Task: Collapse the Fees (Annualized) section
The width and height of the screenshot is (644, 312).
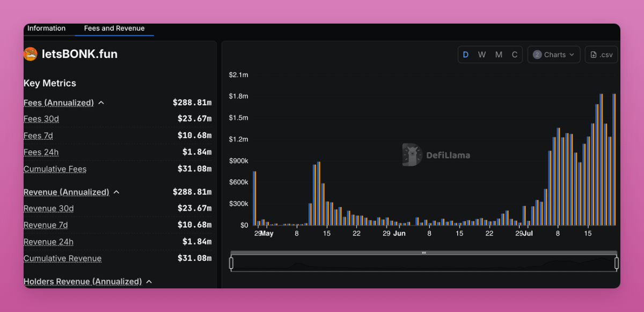Action: click(x=101, y=103)
